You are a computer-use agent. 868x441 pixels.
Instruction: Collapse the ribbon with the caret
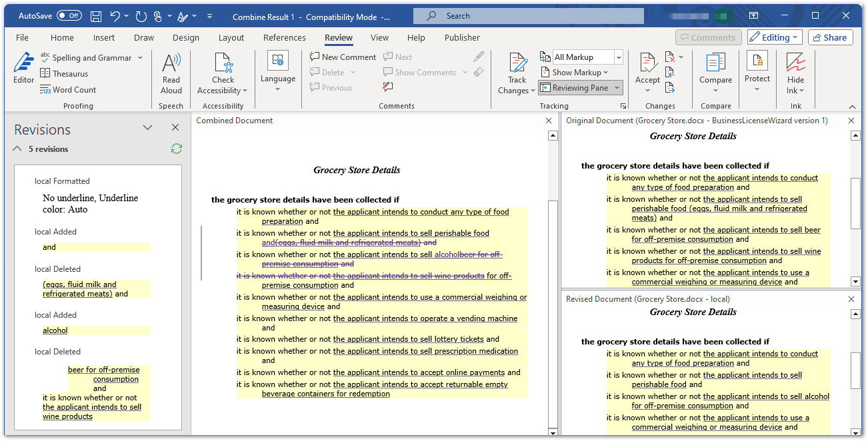click(852, 107)
